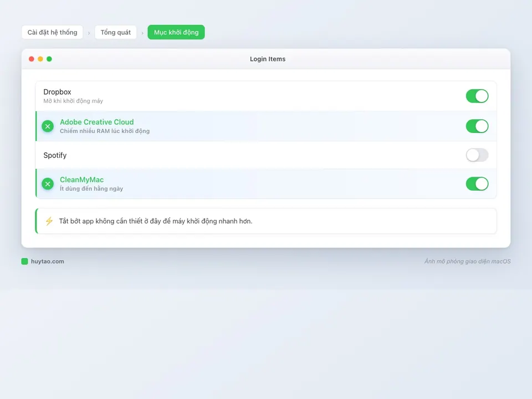Click the text Ít dùng đến hằng ngày

coord(91,188)
